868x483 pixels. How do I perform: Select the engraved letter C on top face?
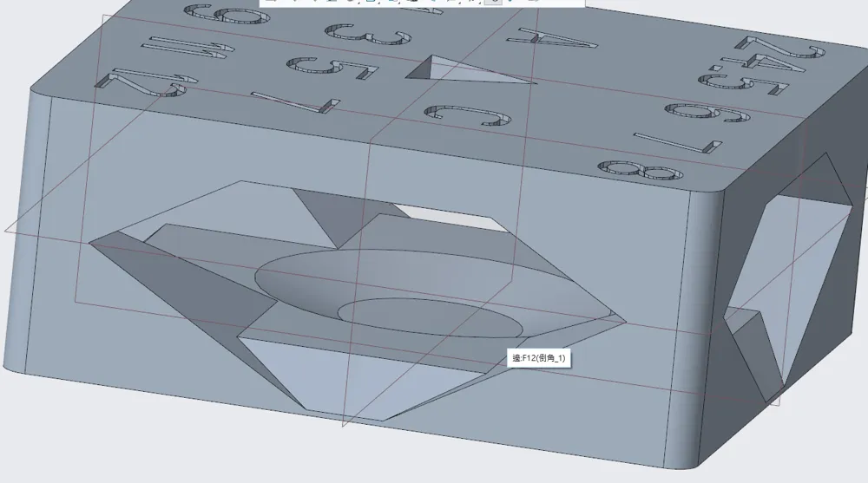468,115
